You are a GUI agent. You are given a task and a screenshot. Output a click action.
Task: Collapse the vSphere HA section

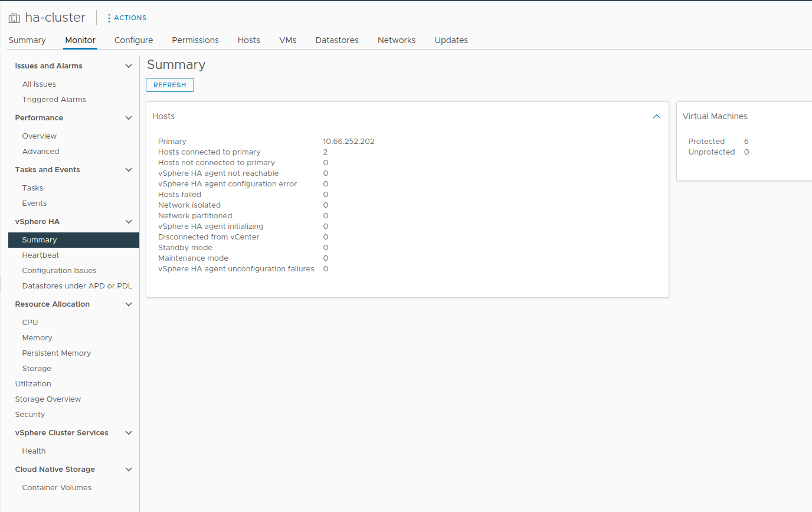tap(129, 222)
